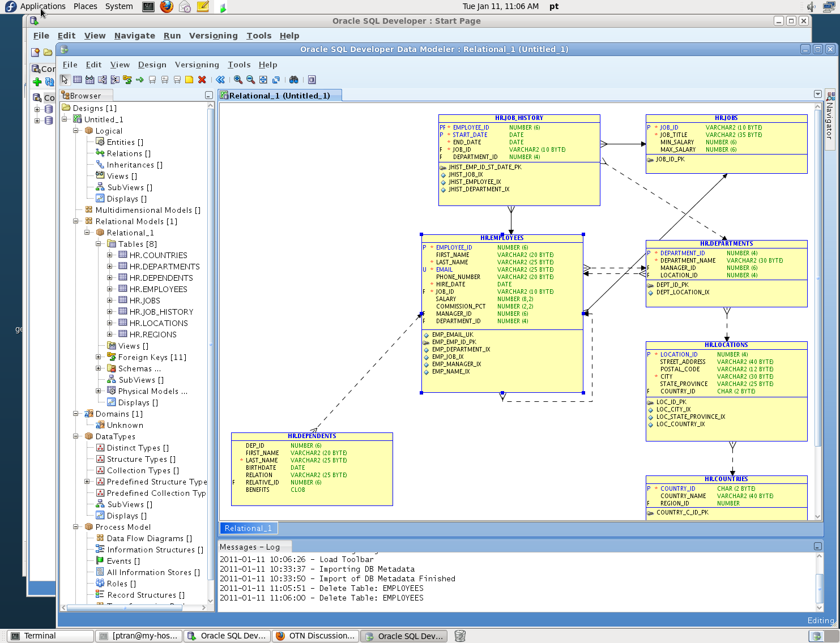Select the New Note tool
Viewport: 840px width, 643px height.
pyautogui.click(x=189, y=79)
